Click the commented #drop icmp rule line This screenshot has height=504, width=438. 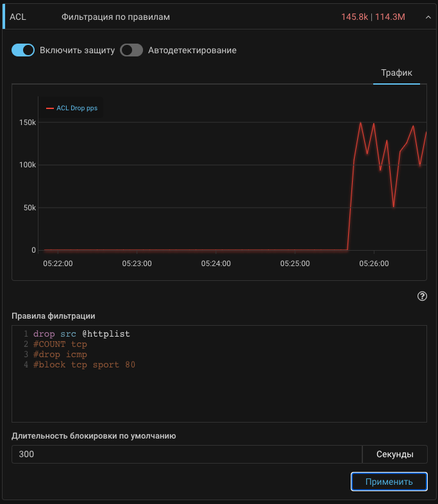60,355
